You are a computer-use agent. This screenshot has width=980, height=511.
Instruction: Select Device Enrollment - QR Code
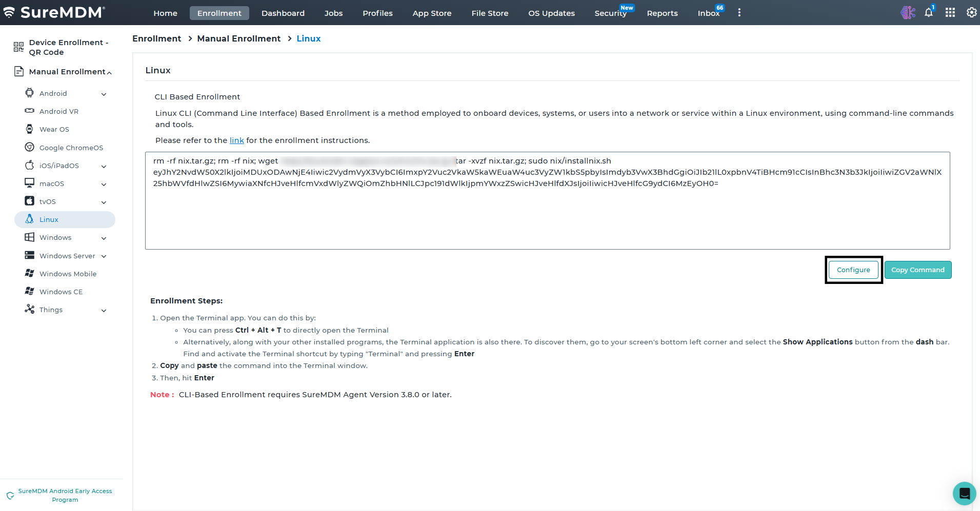(69, 47)
